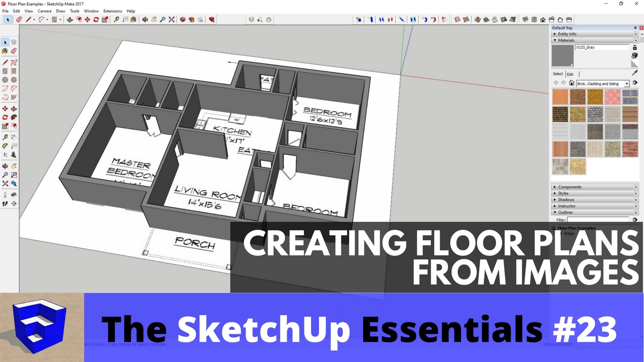Select the Make Component tool in left toolbar
The width and height of the screenshot is (644, 362).
tap(14, 42)
